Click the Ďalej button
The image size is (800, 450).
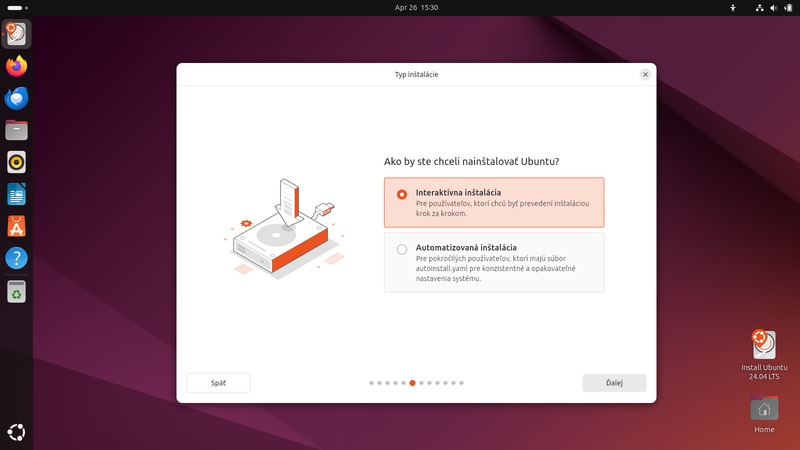point(614,383)
